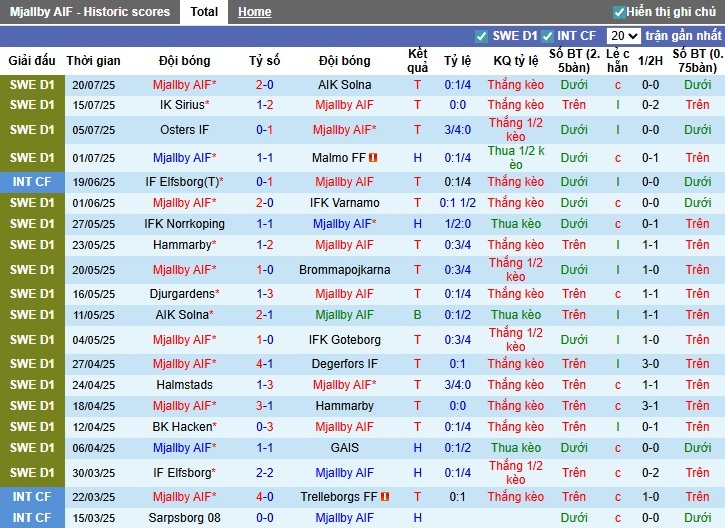
Task: Click the 4-1 score versus Degerfors IF
Action: pos(264,364)
